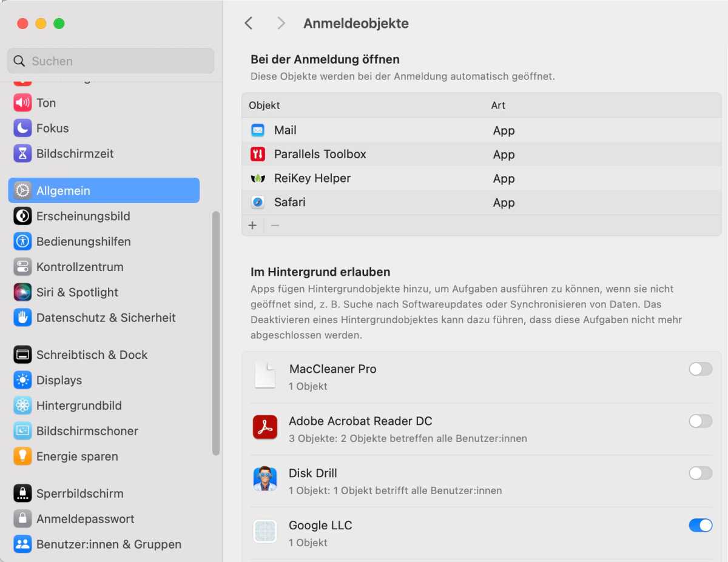The width and height of the screenshot is (728, 562).
Task: Click the sidebar vertical scrollbar
Action: click(215, 333)
